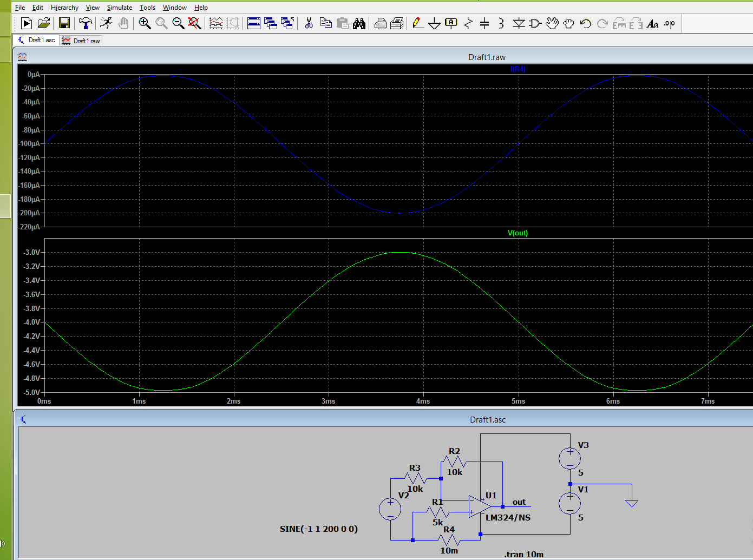Click the New Schematic toolbar icon
This screenshot has width=753, height=560.
tap(27, 23)
